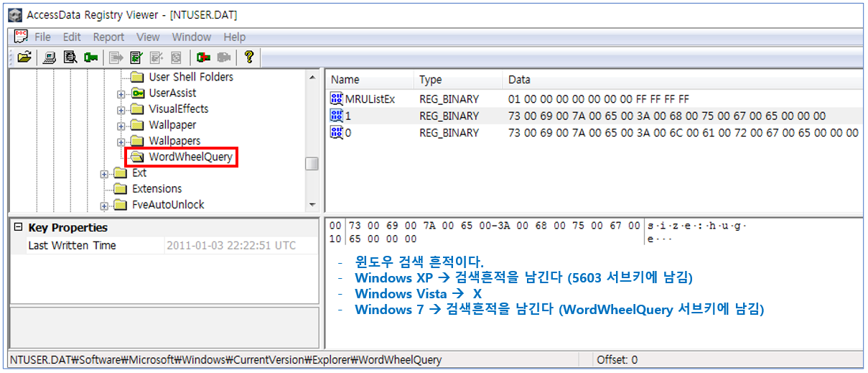Image resolution: width=868 pixels, height=373 pixels.
Task: Expand the FveAutoUnlock tree node
Action: (x=105, y=206)
